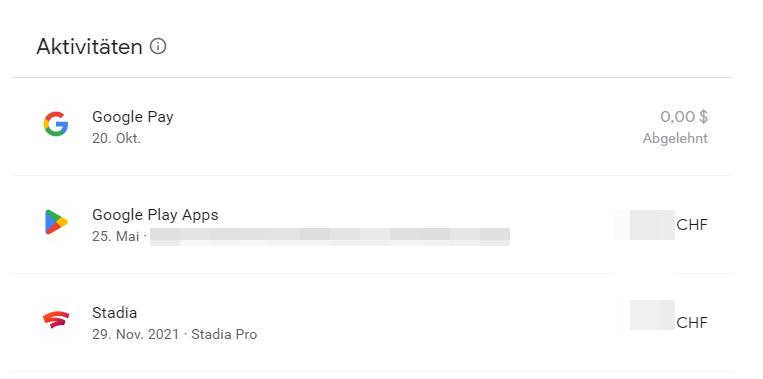Click the Aktivitäten heading

point(89,47)
